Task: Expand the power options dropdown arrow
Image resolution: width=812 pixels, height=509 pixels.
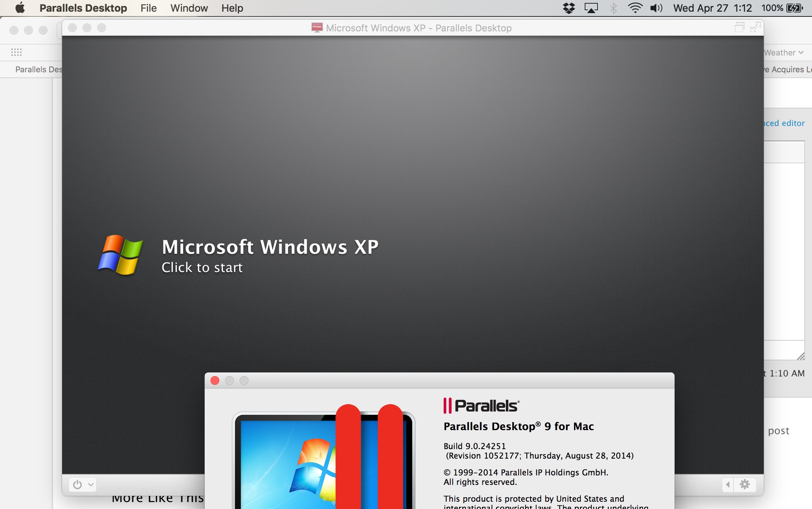Action: pyautogui.click(x=91, y=485)
